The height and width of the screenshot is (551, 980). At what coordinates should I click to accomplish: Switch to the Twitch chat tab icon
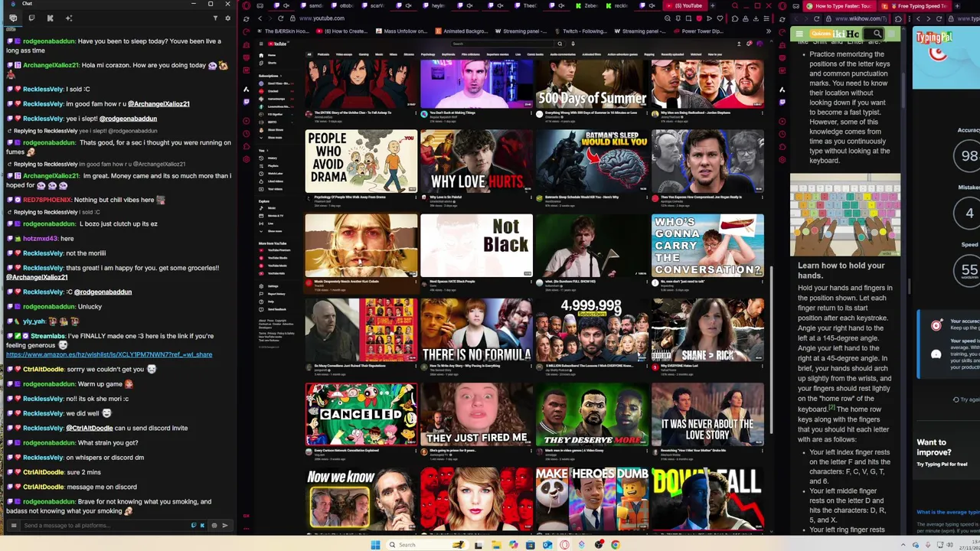point(31,18)
